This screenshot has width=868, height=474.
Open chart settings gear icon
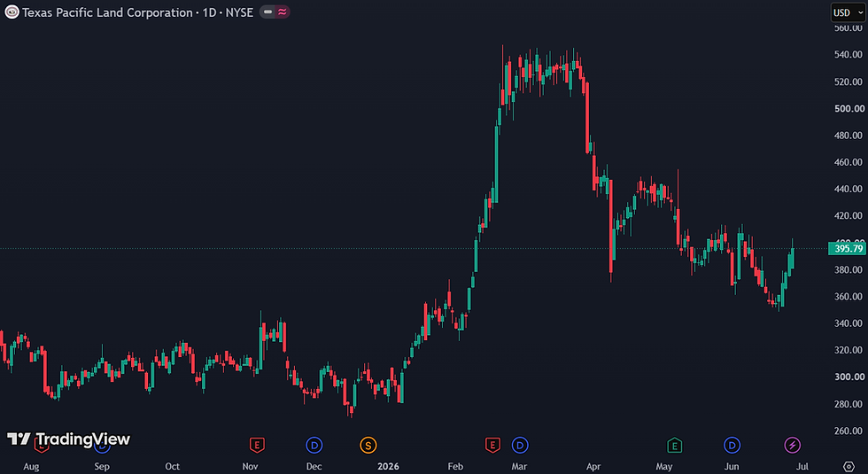click(x=849, y=466)
